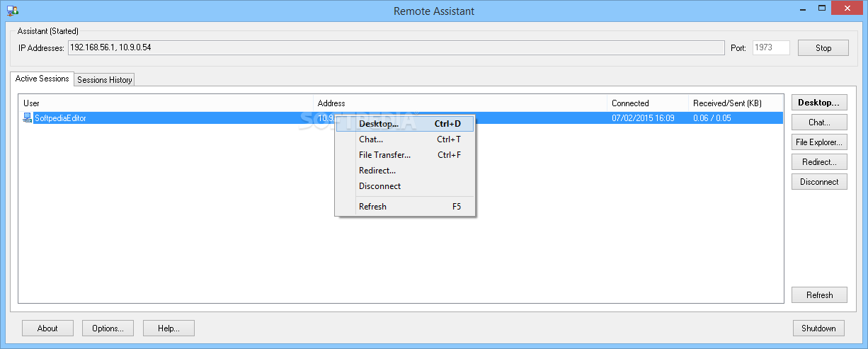868x349 pixels.
Task: Open File Explorer... from the right panel
Action: [819, 142]
